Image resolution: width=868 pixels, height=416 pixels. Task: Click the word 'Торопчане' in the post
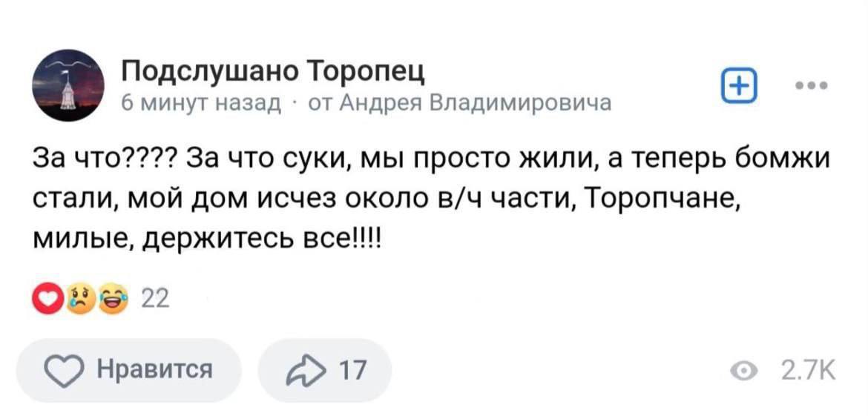pyautogui.click(x=661, y=200)
